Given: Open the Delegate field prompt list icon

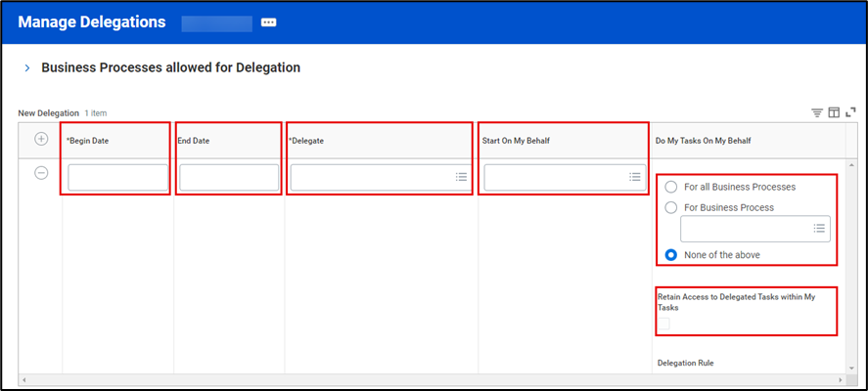Looking at the screenshot, I should point(461,177).
